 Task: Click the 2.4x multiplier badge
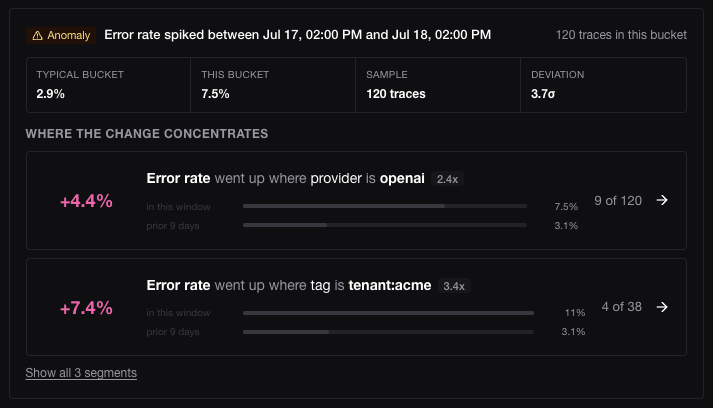point(447,179)
